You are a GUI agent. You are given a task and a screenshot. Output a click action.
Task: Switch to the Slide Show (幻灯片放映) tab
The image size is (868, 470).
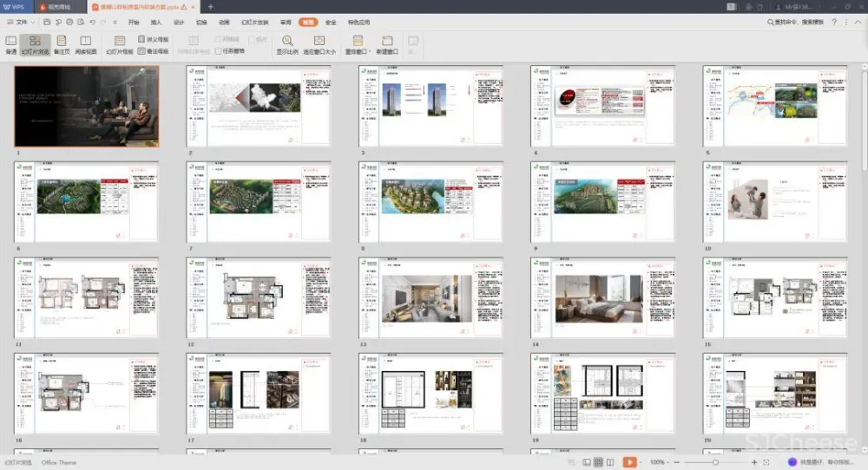pyautogui.click(x=254, y=22)
